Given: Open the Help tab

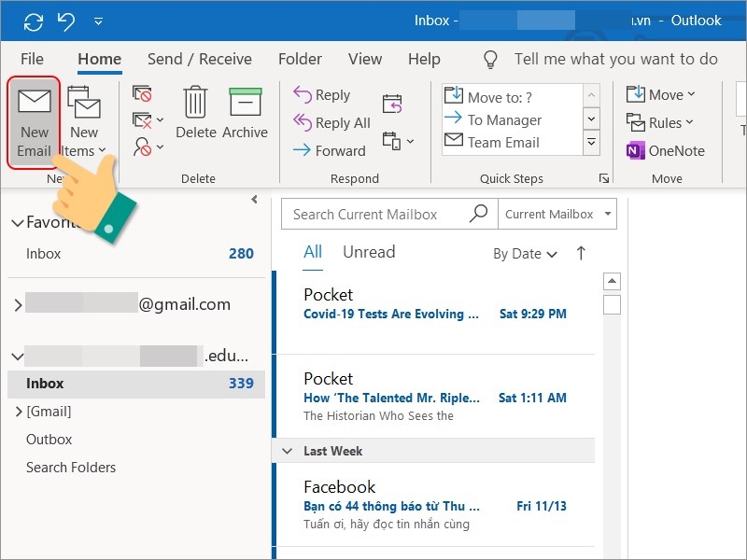Looking at the screenshot, I should 424,59.
